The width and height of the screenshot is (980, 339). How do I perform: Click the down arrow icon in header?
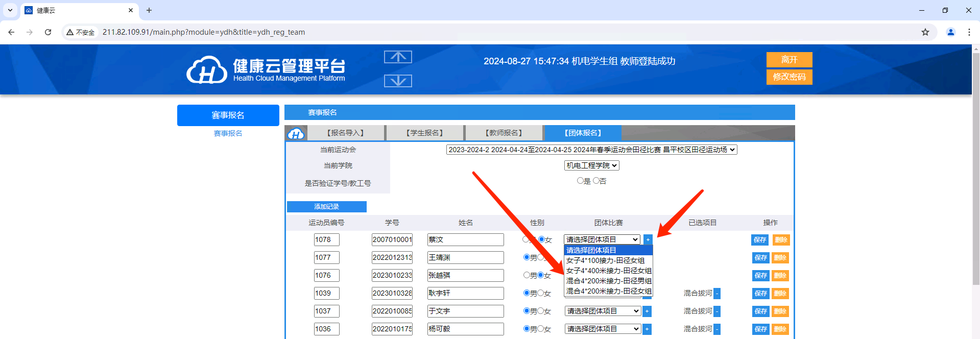(x=398, y=81)
